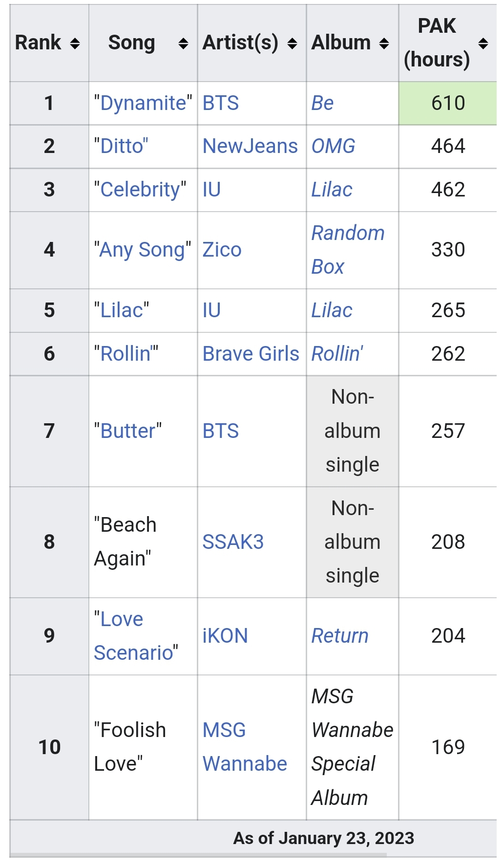Open the iKON artist page
This screenshot has width=503, height=868.
pos(225,636)
